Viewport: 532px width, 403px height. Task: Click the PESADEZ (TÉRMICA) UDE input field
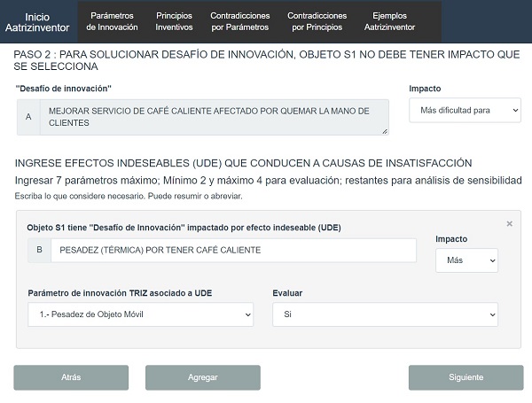[232, 251]
